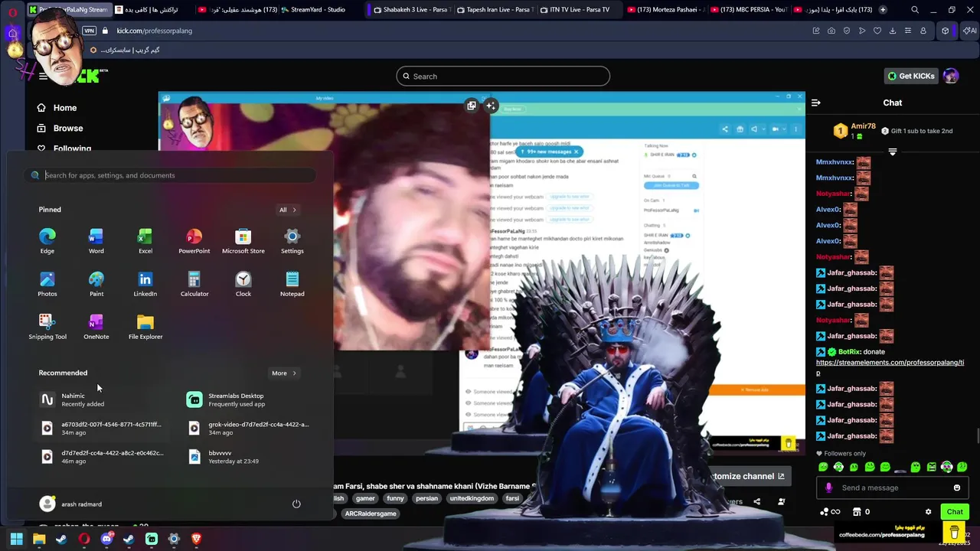Open the Calculator app

[194, 283]
